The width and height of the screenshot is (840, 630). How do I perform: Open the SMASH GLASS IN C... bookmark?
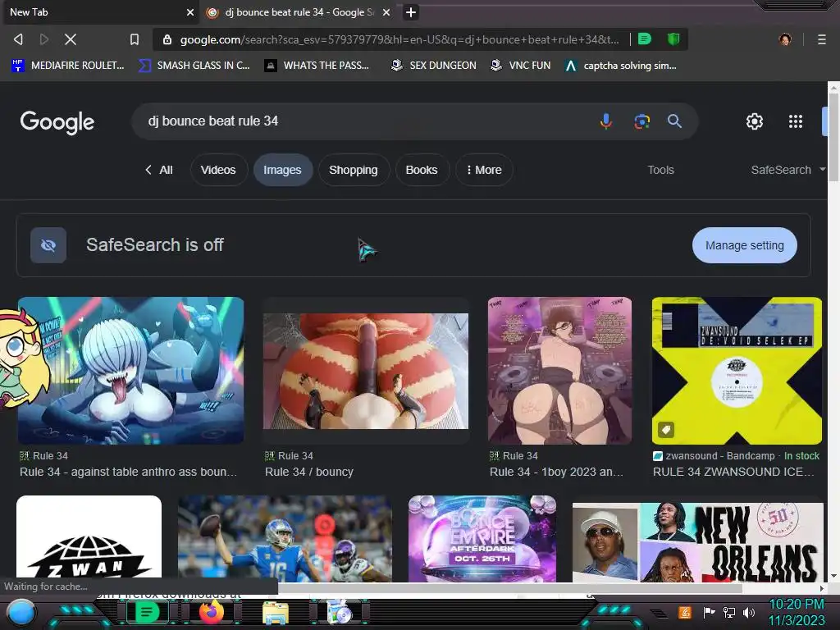click(x=194, y=66)
